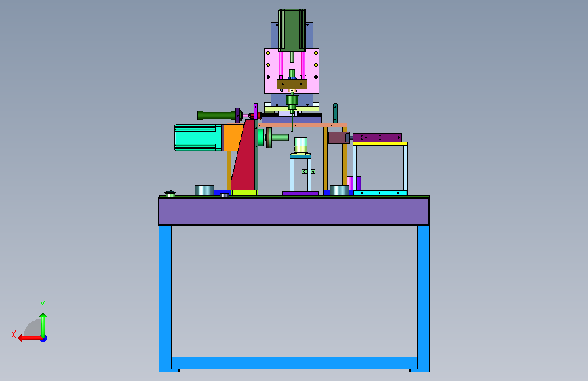588x381 pixels.
Task: Select the purple table top slab
Action: (294, 211)
